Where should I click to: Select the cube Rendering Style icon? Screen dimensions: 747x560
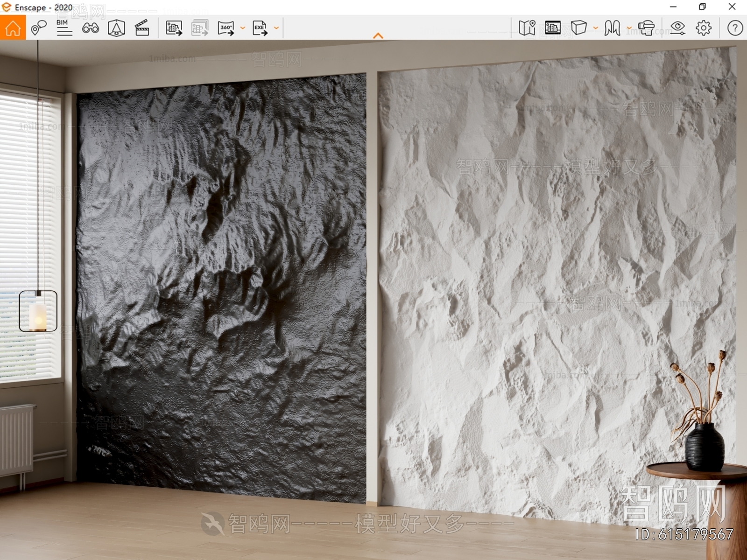pyautogui.click(x=578, y=28)
